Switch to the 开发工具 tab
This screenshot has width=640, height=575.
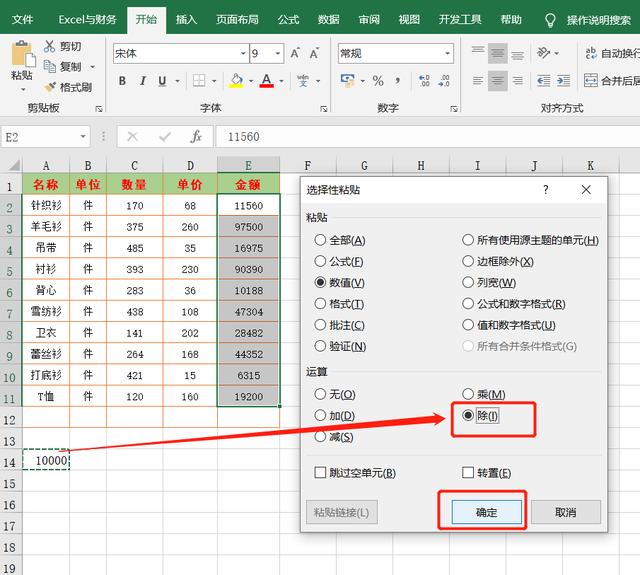tap(460, 20)
